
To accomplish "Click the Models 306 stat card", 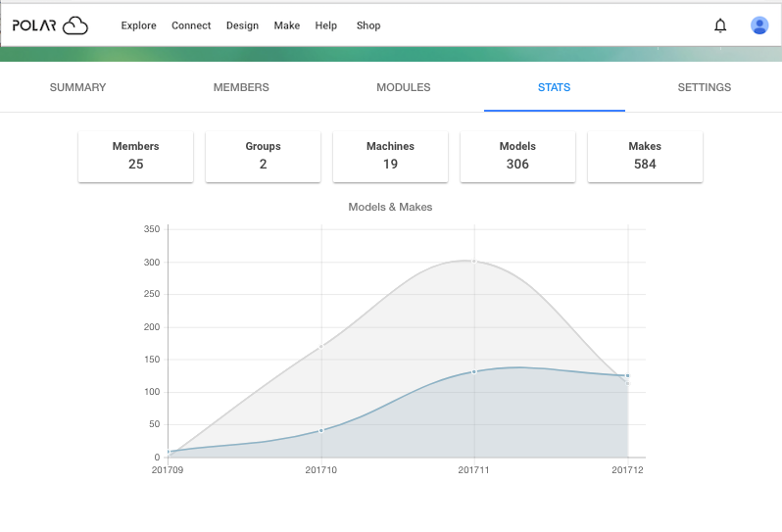I will tap(517, 157).
